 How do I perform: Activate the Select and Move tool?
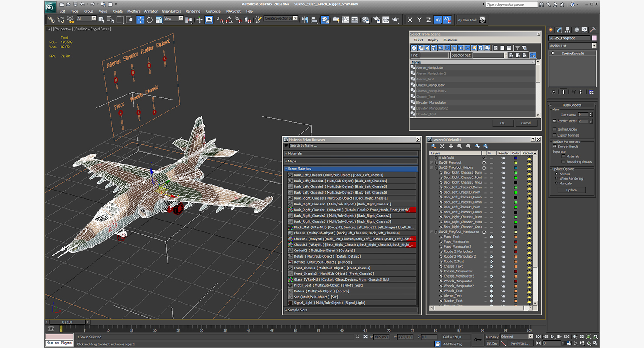pos(140,20)
